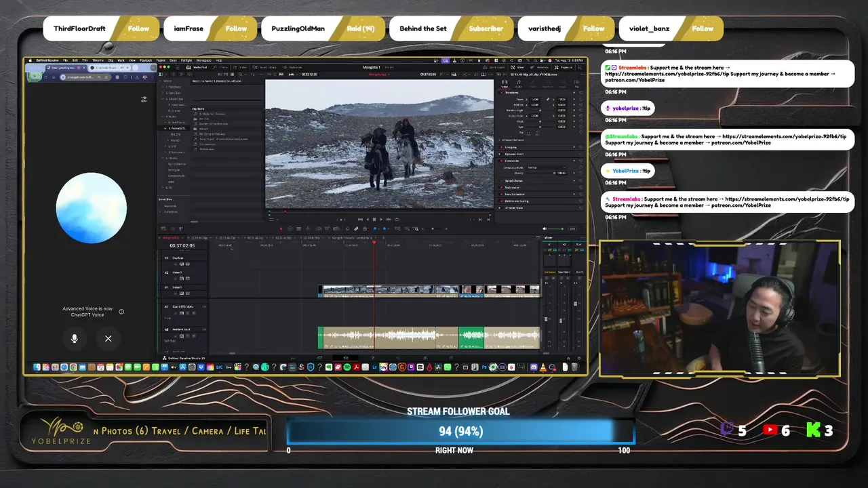Add a marker with the Marker icon

(x=384, y=228)
